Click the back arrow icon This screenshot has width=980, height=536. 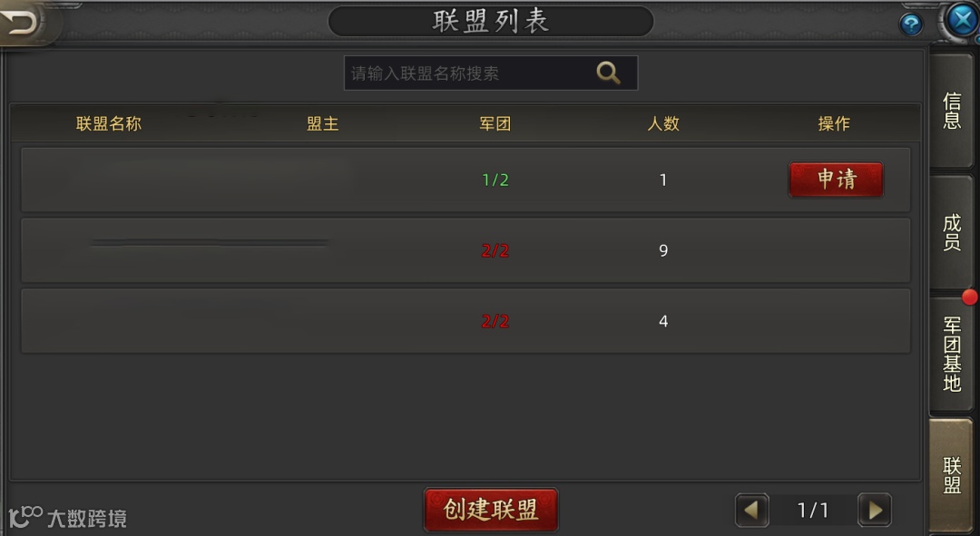click(x=23, y=23)
